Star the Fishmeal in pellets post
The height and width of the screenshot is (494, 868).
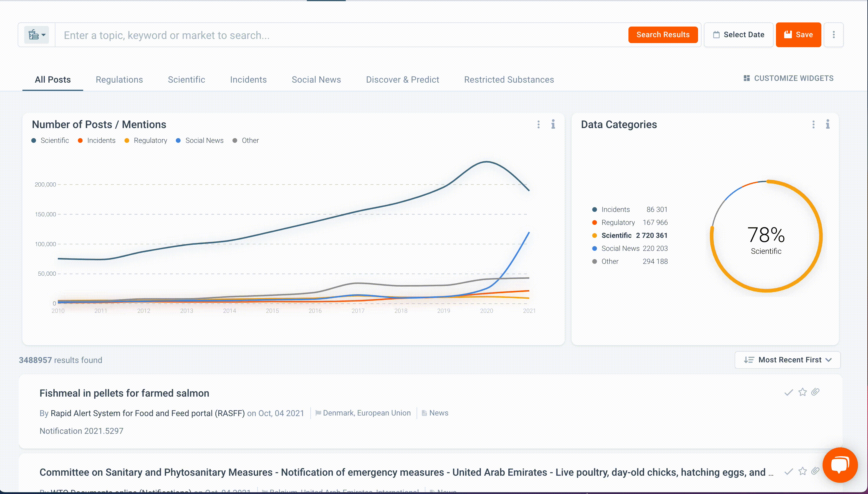pos(802,392)
